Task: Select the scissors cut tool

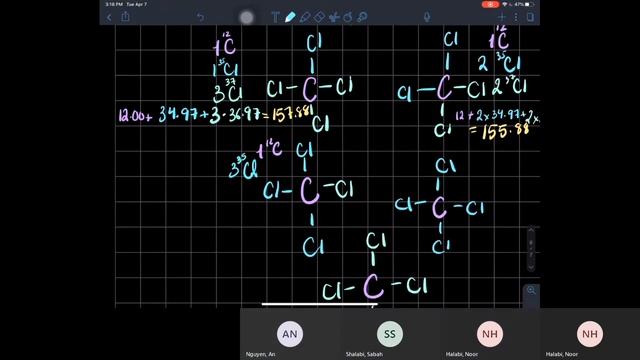Action: [x=334, y=17]
